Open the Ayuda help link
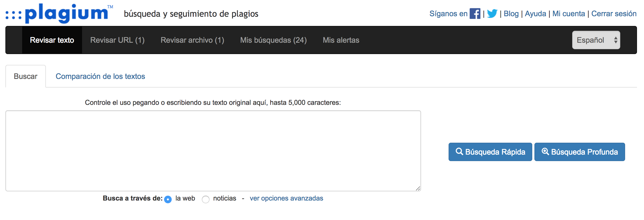The image size is (644, 220). 535,14
